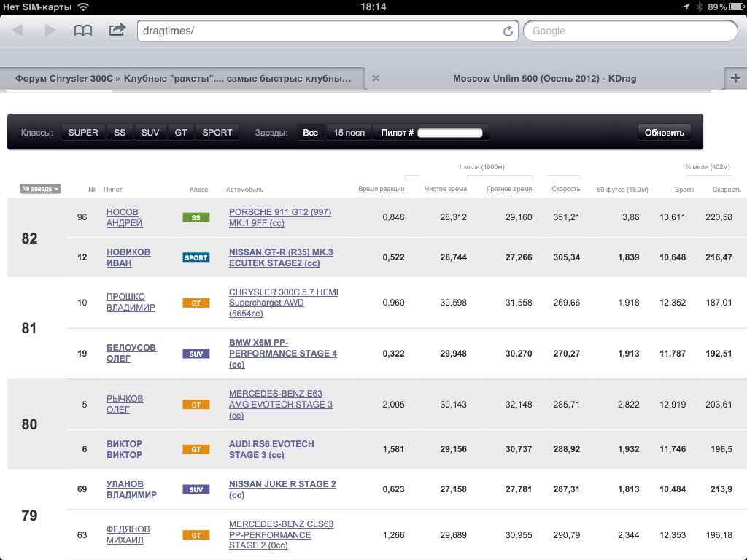Image resolution: width=747 pixels, height=560 pixels.
Task: Show the 15 посл runs
Action: 349,133
